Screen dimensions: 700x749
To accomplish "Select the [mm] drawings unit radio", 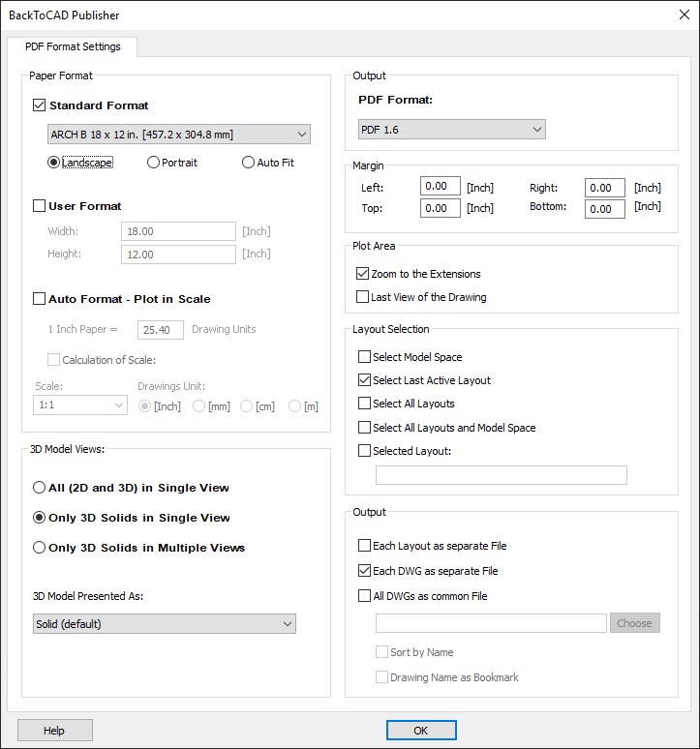I will 198,406.
